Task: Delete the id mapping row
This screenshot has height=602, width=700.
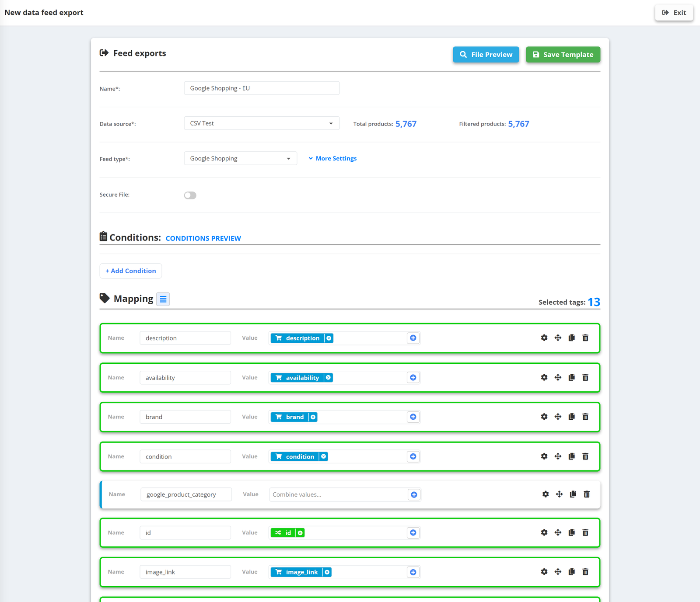Action: pyautogui.click(x=585, y=532)
